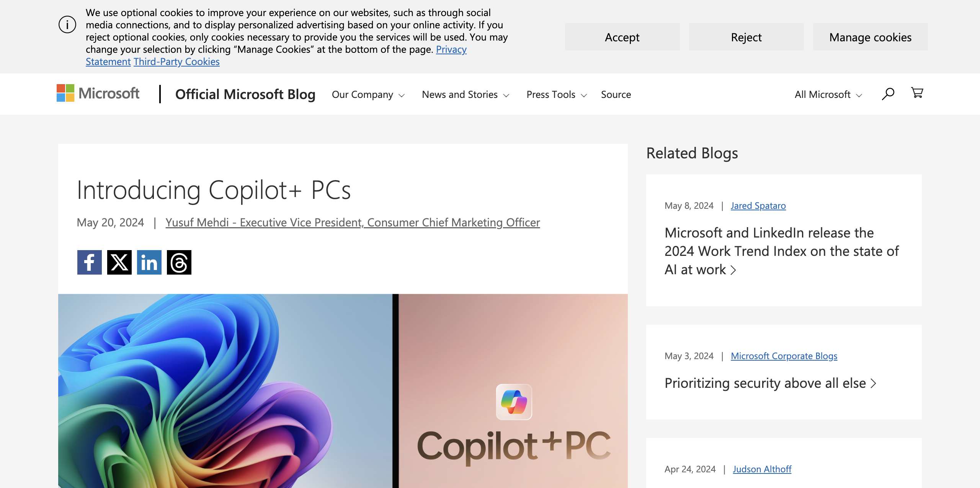The width and height of the screenshot is (980, 488).
Task: Open Yusuf Mehdi author link
Action: coord(353,223)
